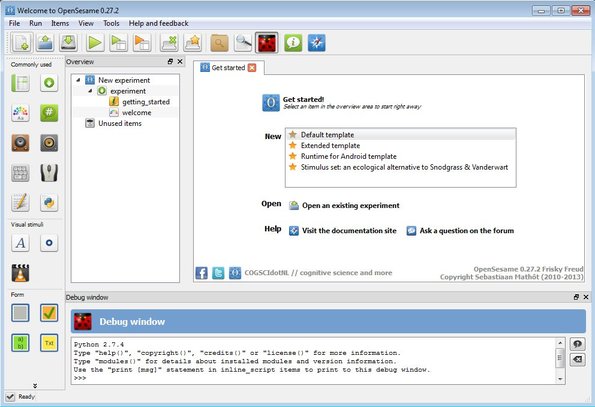The height and width of the screenshot is (407, 595).
Task: Select the grey form base icon
Action: point(20,313)
